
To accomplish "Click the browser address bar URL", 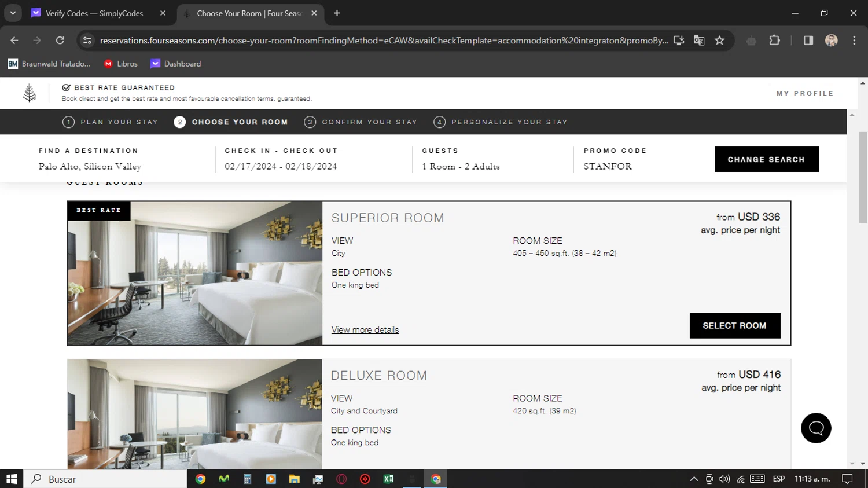I will pyautogui.click(x=384, y=41).
